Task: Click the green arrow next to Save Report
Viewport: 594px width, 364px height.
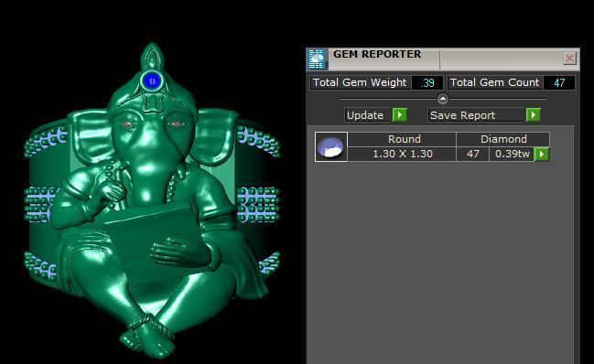Action: click(x=534, y=114)
